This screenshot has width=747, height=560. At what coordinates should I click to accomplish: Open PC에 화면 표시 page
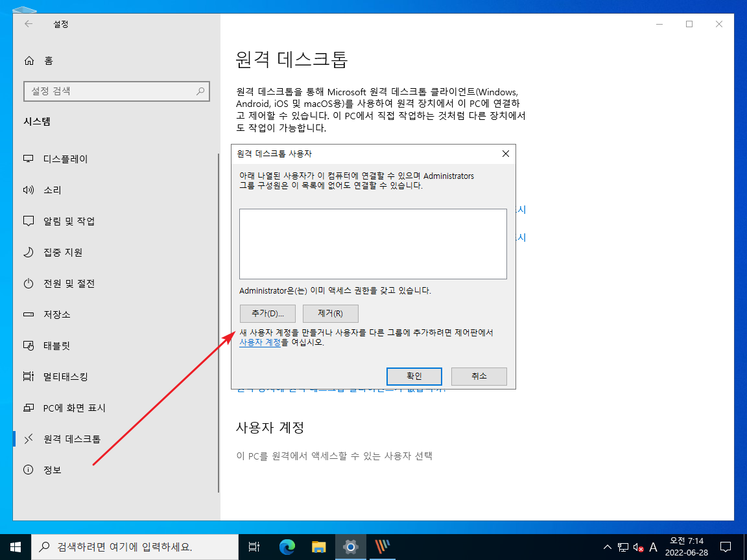click(x=75, y=408)
